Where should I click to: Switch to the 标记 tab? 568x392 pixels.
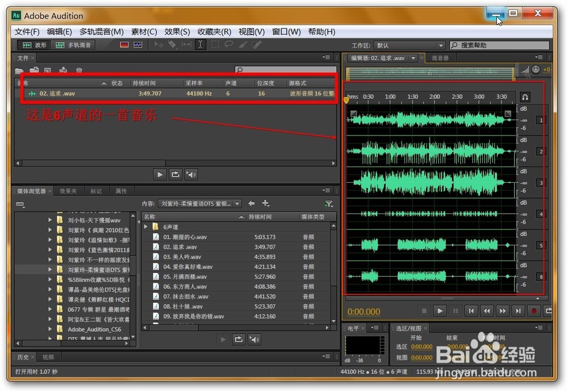[96, 191]
